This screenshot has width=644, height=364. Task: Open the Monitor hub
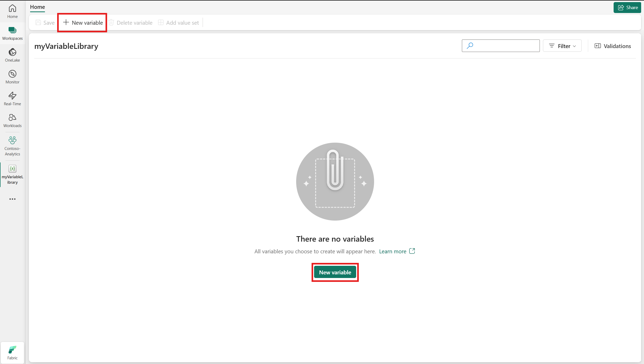12,77
